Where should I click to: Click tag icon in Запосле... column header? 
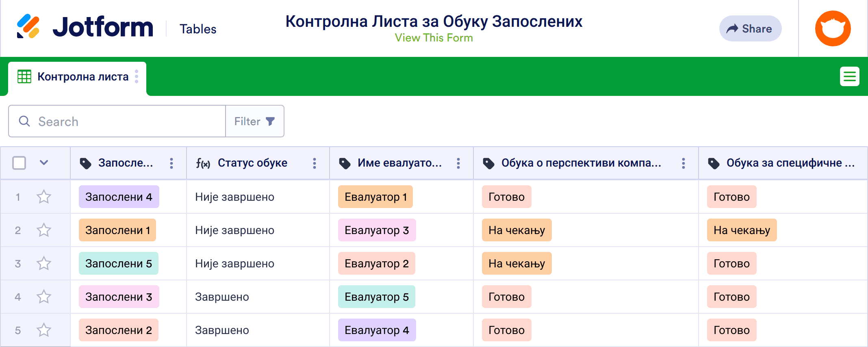[85, 163]
